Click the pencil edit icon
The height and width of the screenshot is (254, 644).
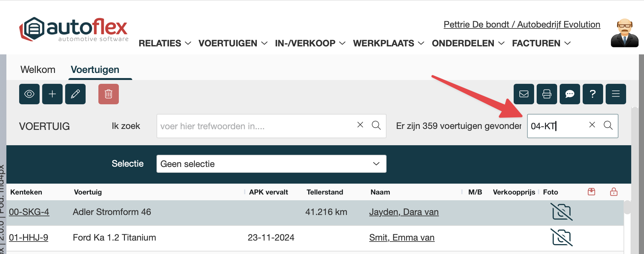pyautogui.click(x=75, y=94)
